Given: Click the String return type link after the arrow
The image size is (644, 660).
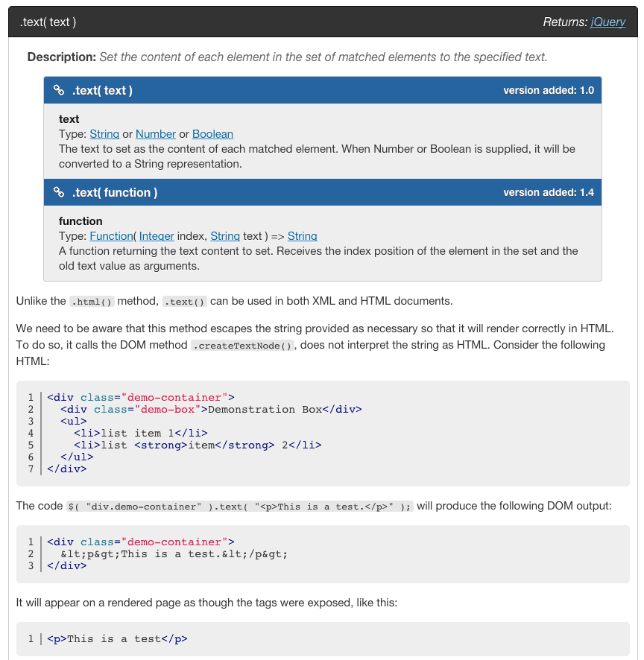Looking at the screenshot, I should (303, 236).
